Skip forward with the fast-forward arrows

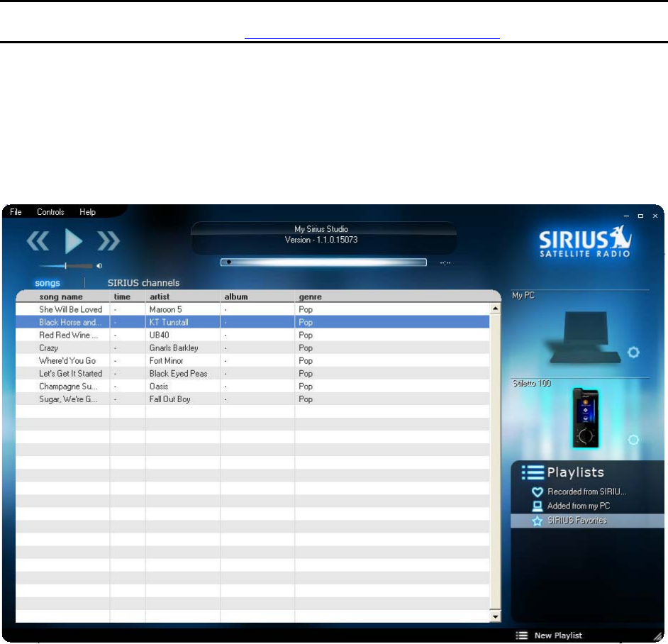coord(108,242)
